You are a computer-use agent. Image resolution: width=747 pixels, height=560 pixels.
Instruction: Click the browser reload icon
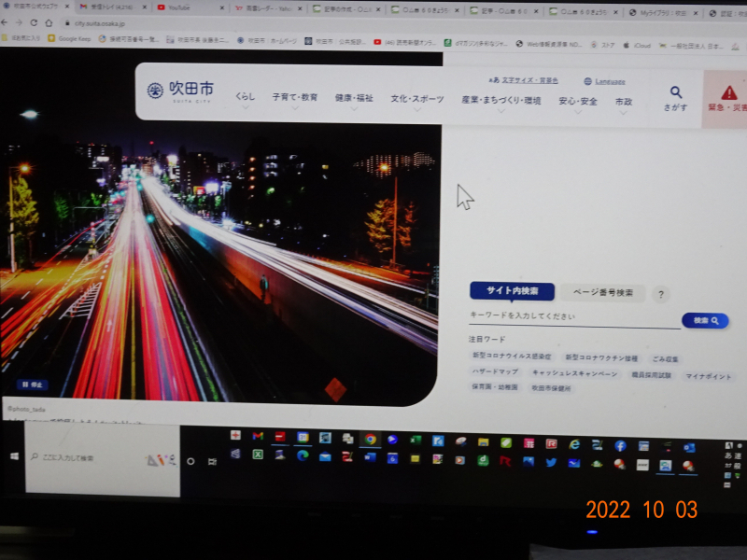tap(34, 22)
